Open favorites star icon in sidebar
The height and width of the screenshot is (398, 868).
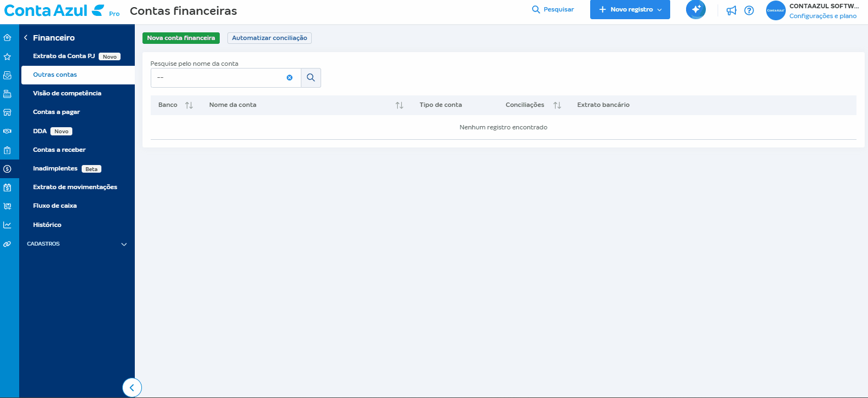click(x=7, y=56)
